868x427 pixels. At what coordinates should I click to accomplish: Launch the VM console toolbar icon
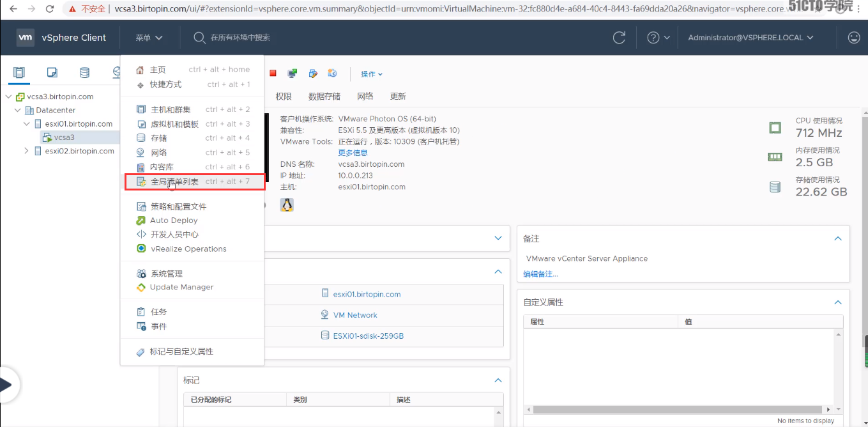tap(292, 74)
